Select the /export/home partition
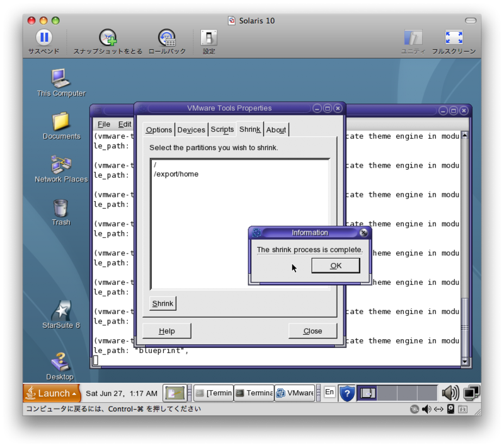 click(240, 174)
